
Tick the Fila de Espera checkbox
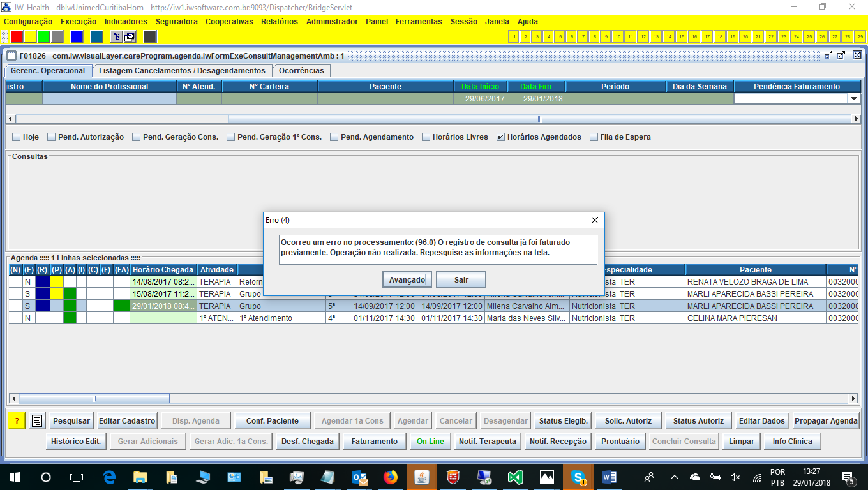[594, 137]
